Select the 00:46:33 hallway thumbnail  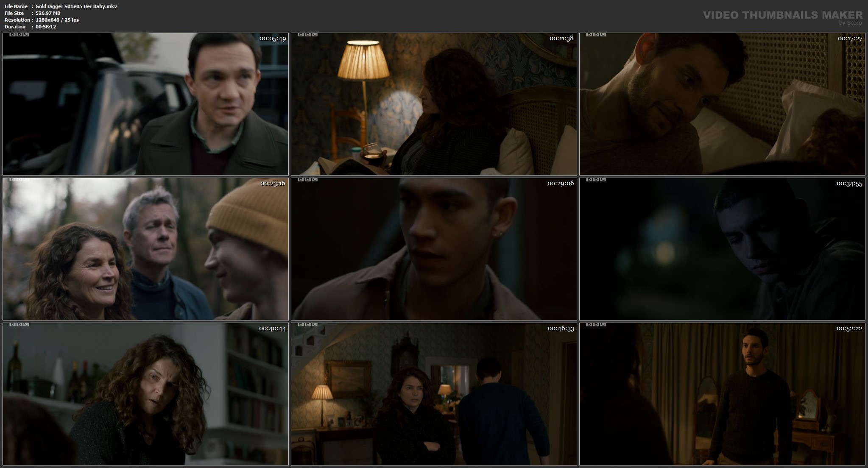pos(434,394)
